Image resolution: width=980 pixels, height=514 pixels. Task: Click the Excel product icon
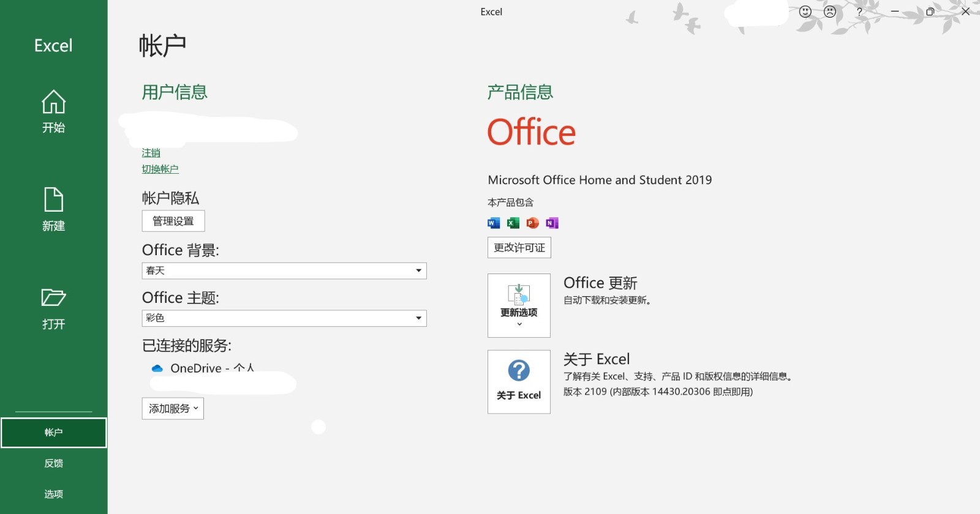513,223
